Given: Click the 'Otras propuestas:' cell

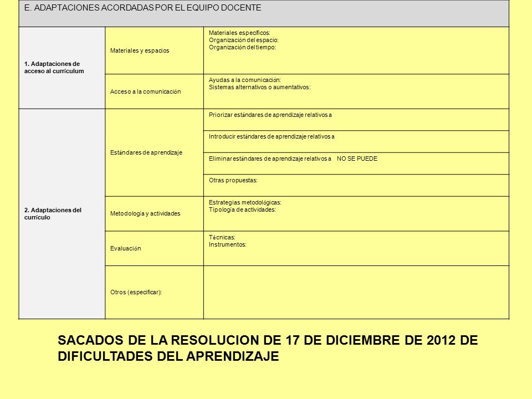Looking at the screenshot, I should click(x=356, y=185).
